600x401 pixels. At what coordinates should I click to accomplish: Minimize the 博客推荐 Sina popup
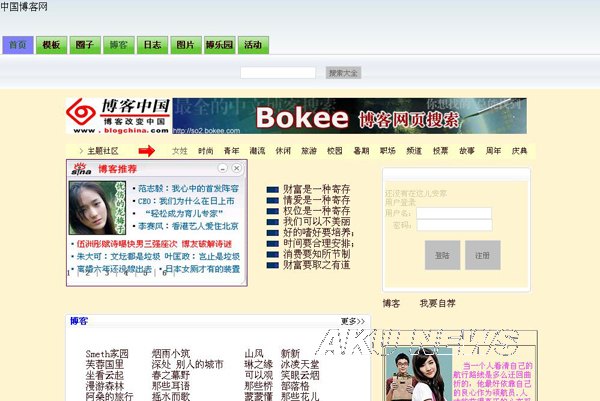(x=222, y=169)
